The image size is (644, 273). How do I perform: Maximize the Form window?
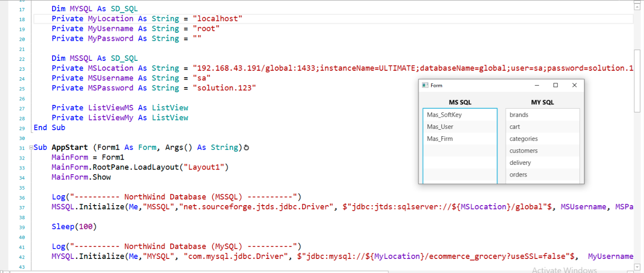[x=556, y=85]
